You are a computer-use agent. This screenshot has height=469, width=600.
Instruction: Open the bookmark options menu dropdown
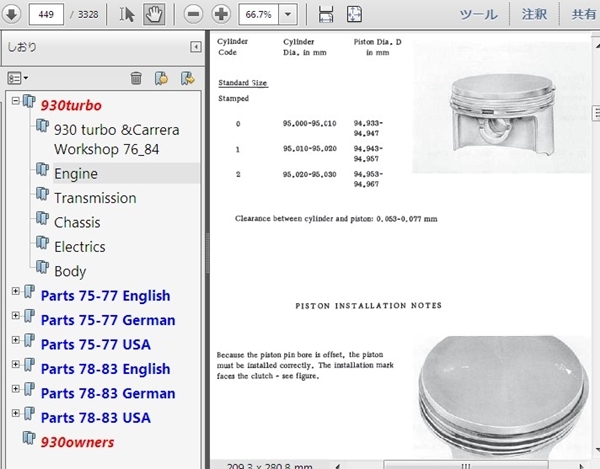[x=18, y=78]
